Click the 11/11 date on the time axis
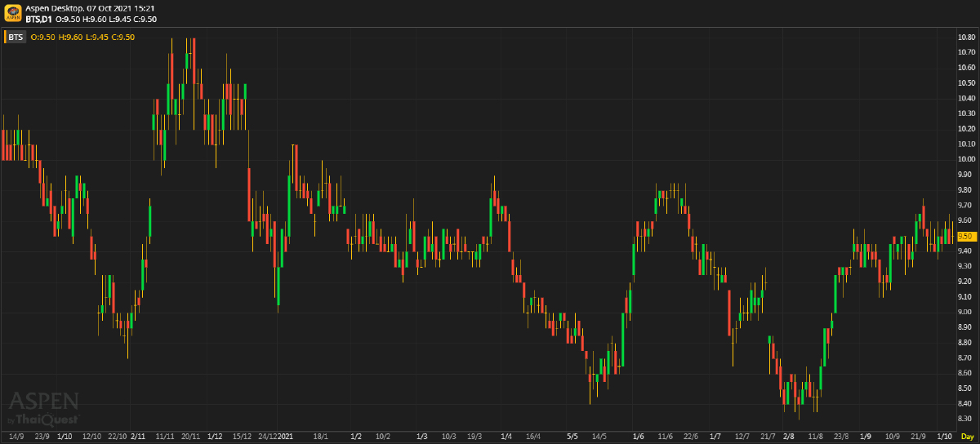The height and width of the screenshot is (444, 980). tap(164, 437)
